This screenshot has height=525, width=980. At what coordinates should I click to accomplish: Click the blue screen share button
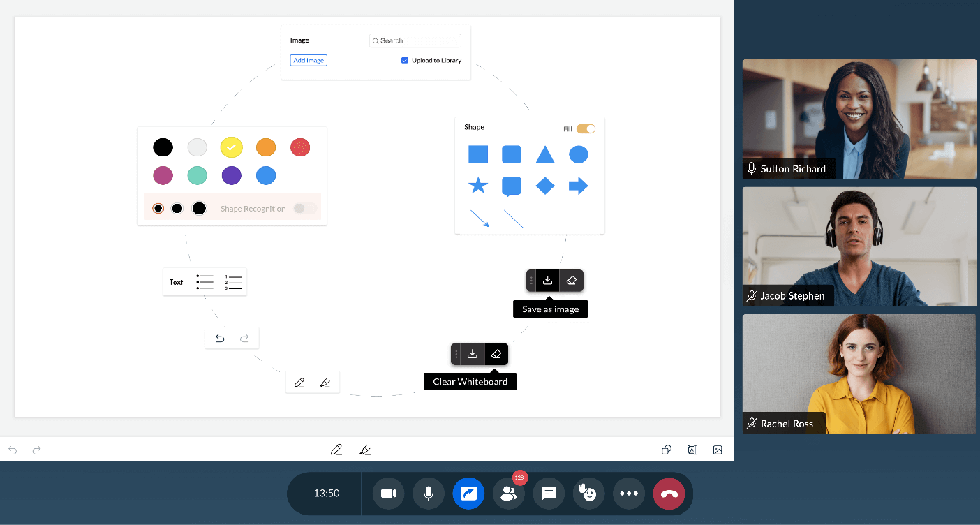[468, 494]
